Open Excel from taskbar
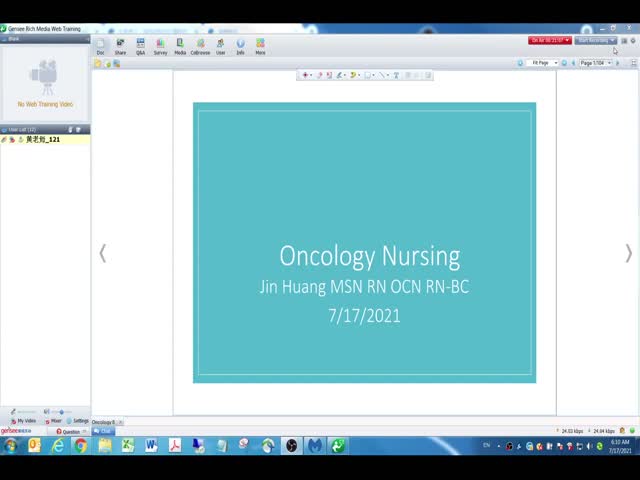Screen dimensions: 640x480 coord(128,446)
